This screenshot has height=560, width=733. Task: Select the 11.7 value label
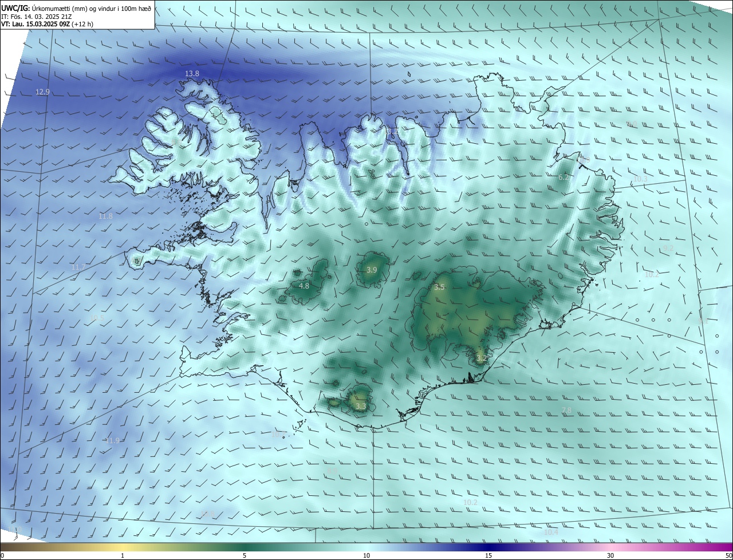78,267
